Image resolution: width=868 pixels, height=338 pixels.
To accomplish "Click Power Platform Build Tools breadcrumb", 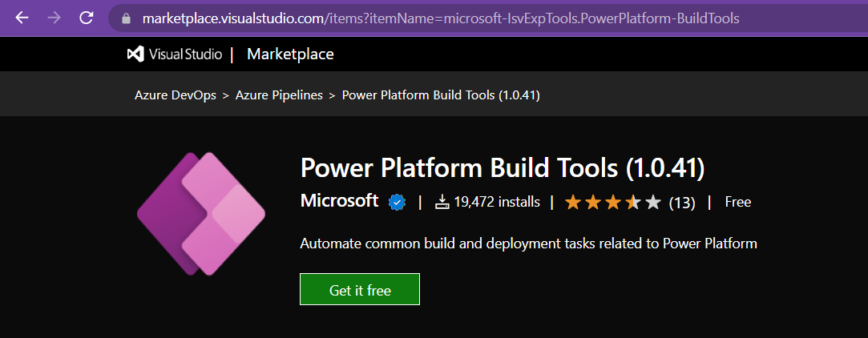I will coord(440,95).
